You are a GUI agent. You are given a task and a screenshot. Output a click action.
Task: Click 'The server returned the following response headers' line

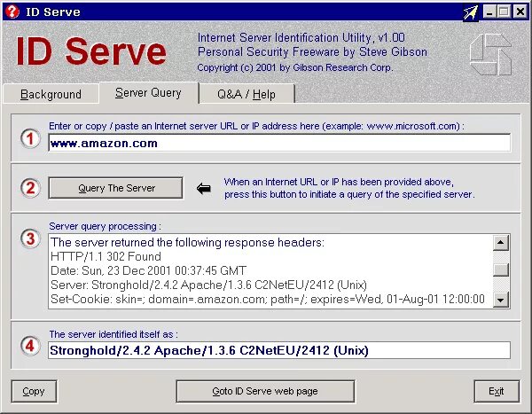[187, 242]
